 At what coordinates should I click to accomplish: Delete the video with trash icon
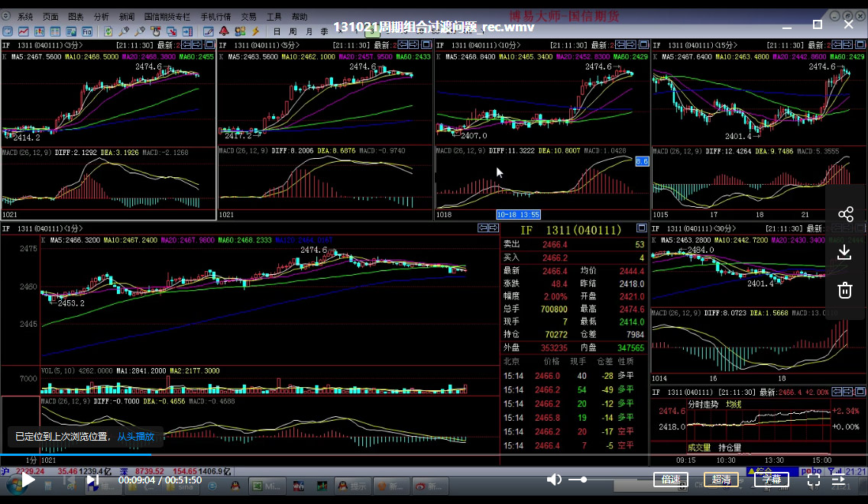tap(845, 290)
